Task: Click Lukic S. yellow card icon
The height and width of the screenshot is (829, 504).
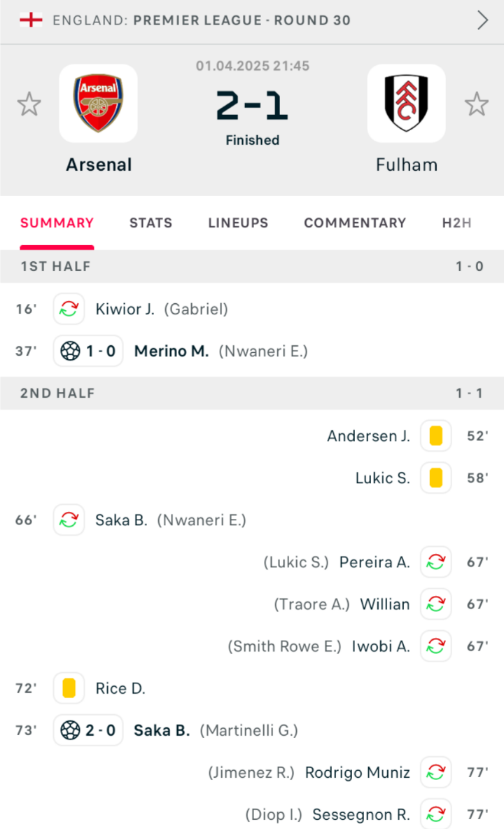Action: click(x=436, y=478)
